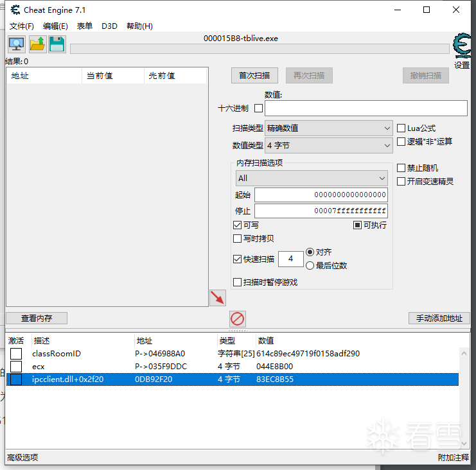
Task: Click the 撤销扫描 button
Action: click(426, 75)
